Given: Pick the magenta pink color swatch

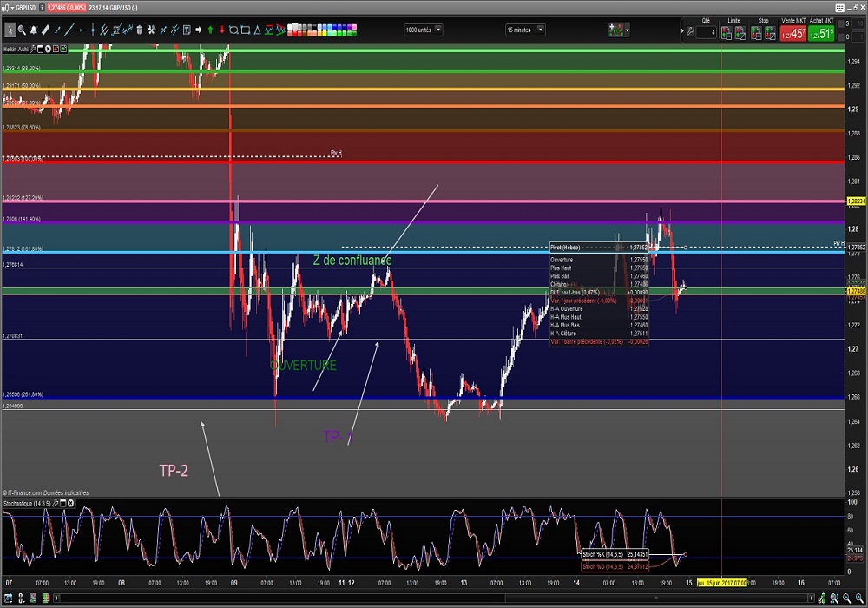Looking at the screenshot, I should point(354,27).
